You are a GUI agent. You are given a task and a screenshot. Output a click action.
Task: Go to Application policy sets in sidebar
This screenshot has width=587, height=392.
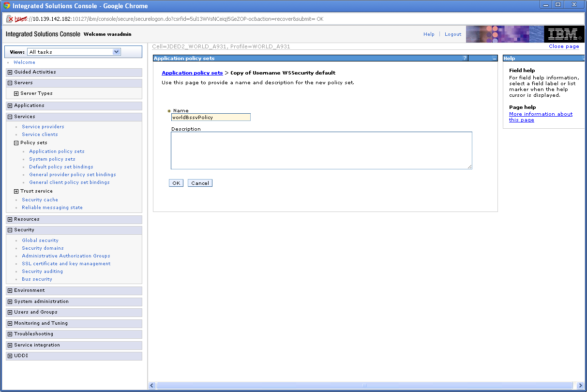point(57,151)
